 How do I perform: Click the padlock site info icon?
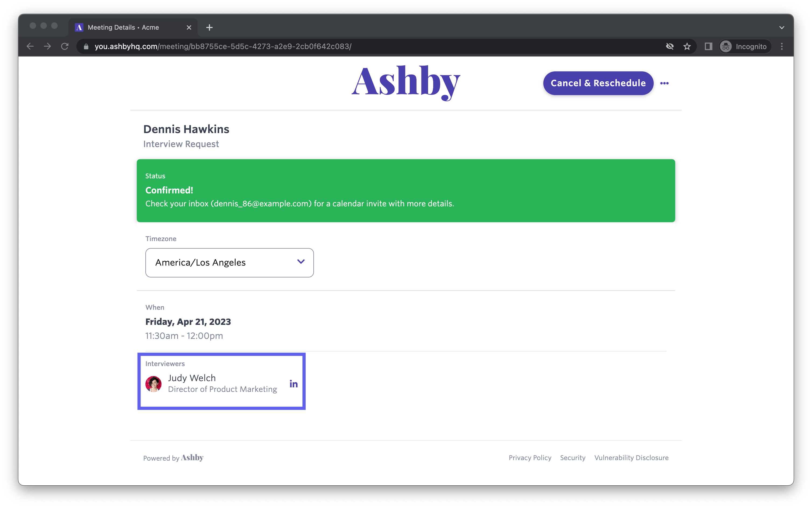[86, 46]
